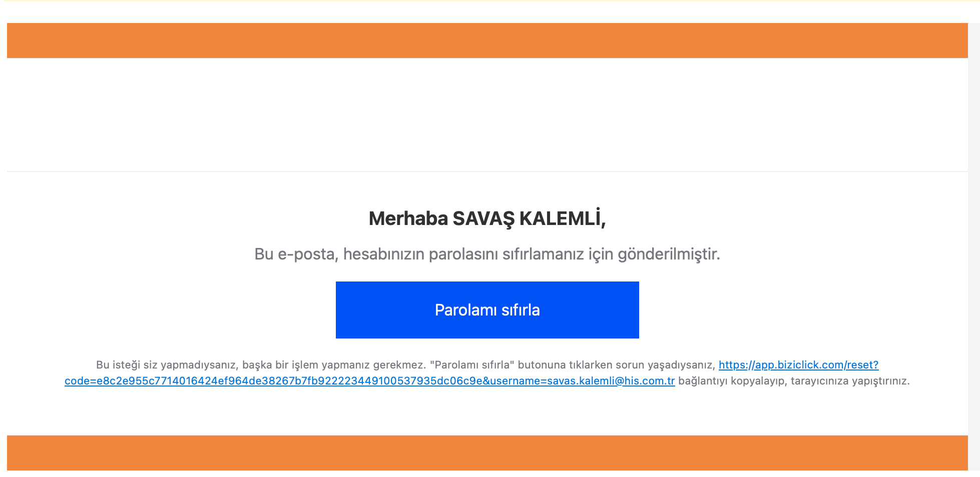
Task: Click the vertical scrollbar track on the right
Action: (974, 245)
